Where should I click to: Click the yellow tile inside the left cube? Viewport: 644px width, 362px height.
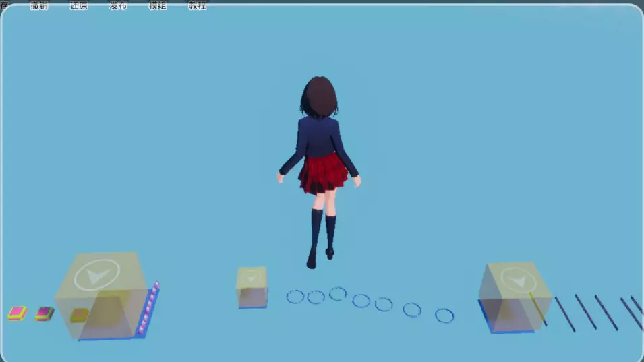click(x=80, y=315)
